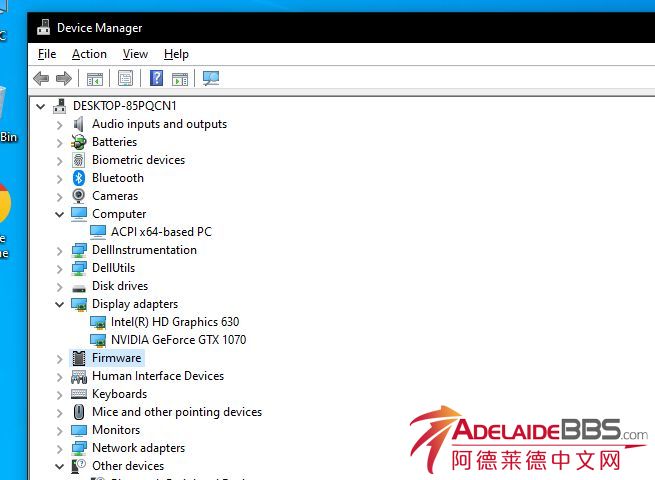Click the Forward arrow toolbar icon
655x480 pixels.
[x=64, y=78]
